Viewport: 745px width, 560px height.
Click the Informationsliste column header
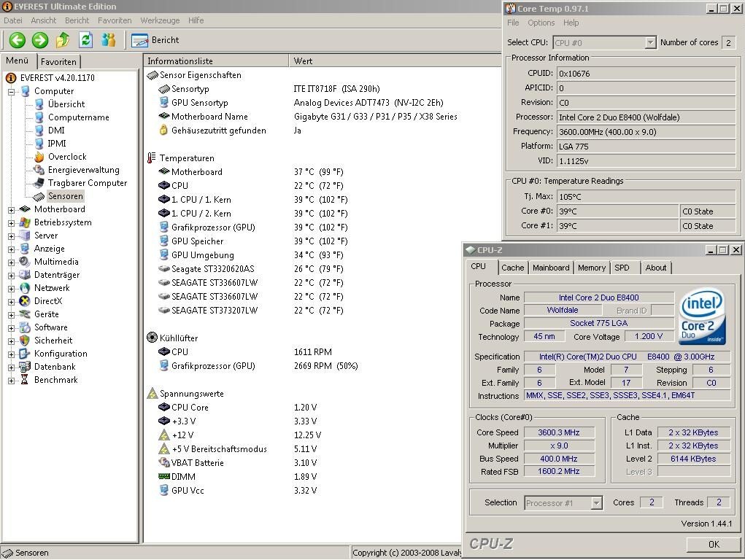click(216, 61)
